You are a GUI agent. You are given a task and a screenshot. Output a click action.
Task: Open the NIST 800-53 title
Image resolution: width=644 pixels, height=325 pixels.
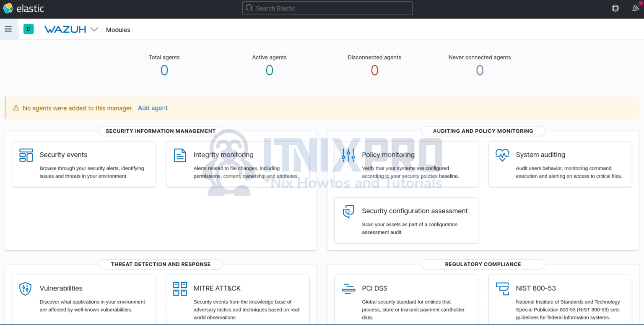coord(536,288)
